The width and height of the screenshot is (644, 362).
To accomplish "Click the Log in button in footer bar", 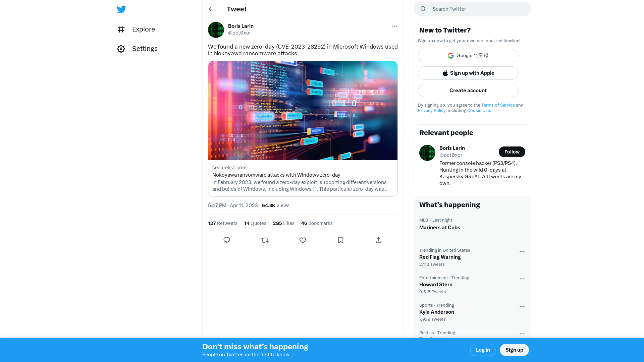I will 483,350.
